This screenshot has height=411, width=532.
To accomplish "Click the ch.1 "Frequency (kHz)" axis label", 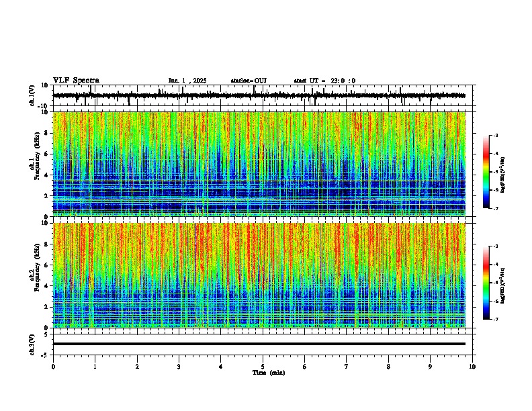I will [37, 156].
